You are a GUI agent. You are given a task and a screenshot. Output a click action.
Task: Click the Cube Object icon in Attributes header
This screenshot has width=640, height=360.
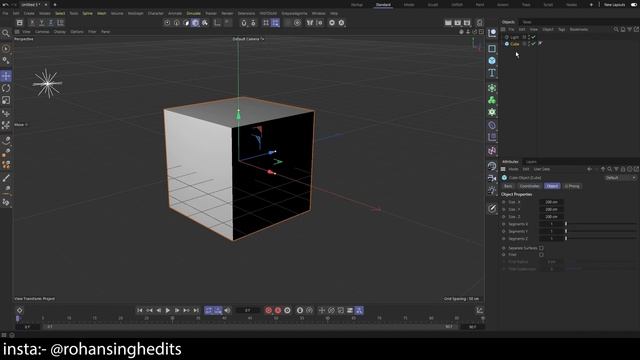504,178
